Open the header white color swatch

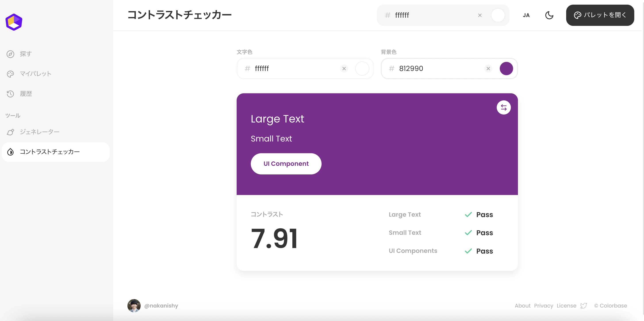[x=498, y=15]
